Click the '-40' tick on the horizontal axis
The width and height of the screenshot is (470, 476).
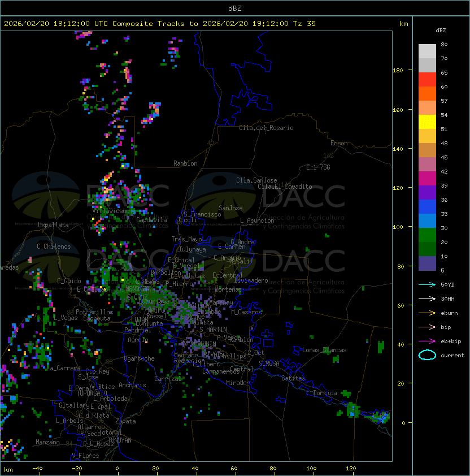(37, 469)
